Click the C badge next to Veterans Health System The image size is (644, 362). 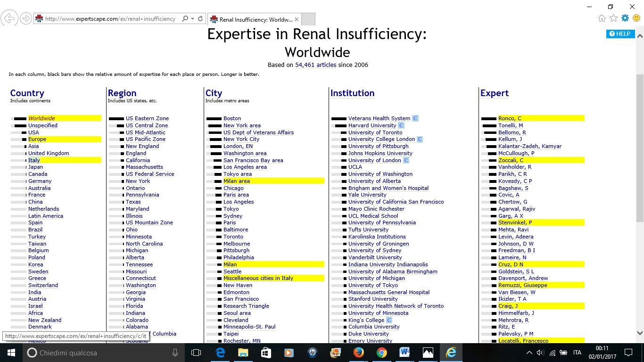coord(415,118)
